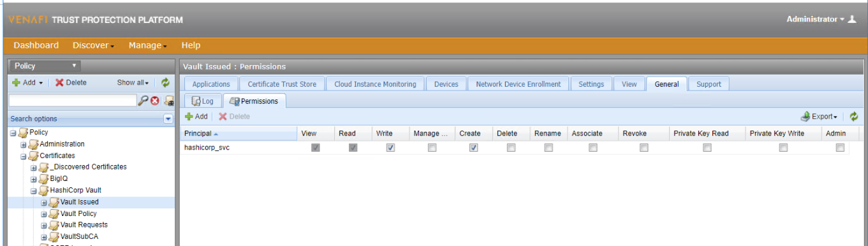Viewport: 868px width, 246px height.
Task: Click the VaultSubCA folder icon
Action: [54, 236]
